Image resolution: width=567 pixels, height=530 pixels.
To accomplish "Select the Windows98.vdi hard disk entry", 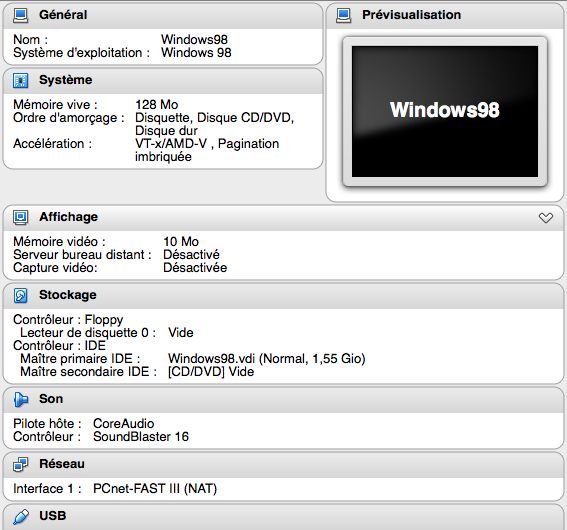I will [x=267, y=359].
